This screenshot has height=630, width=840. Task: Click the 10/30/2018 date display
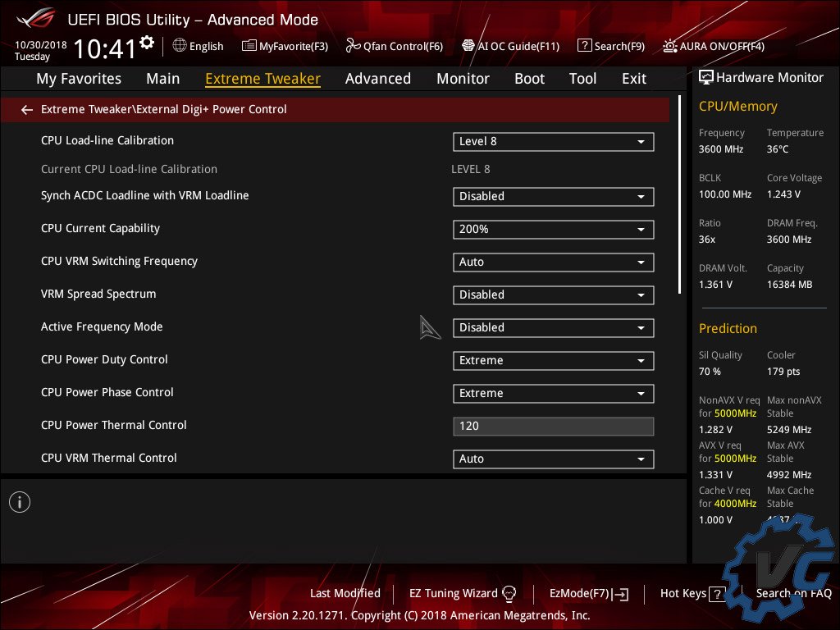click(x=41, y=44)
